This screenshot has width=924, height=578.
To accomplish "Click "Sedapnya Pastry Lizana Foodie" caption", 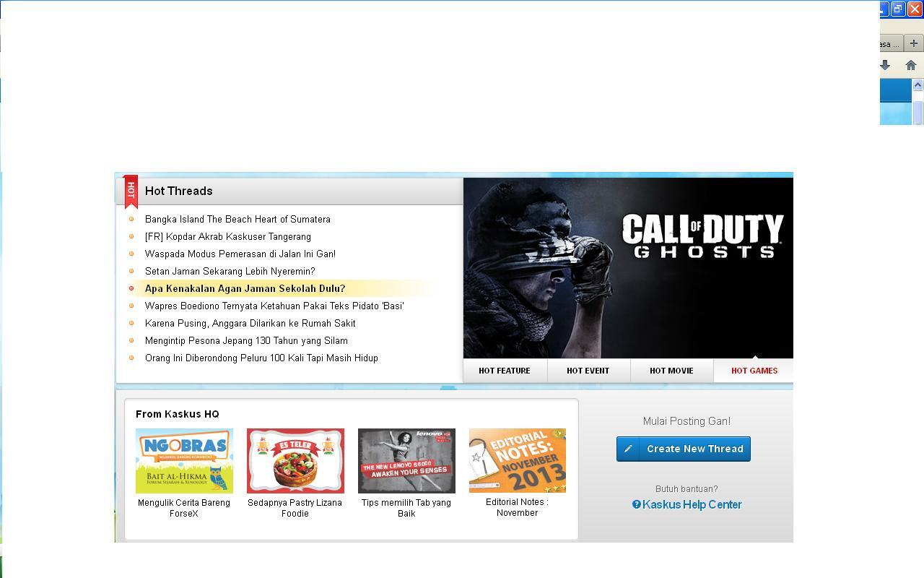I will click(295, 508).
